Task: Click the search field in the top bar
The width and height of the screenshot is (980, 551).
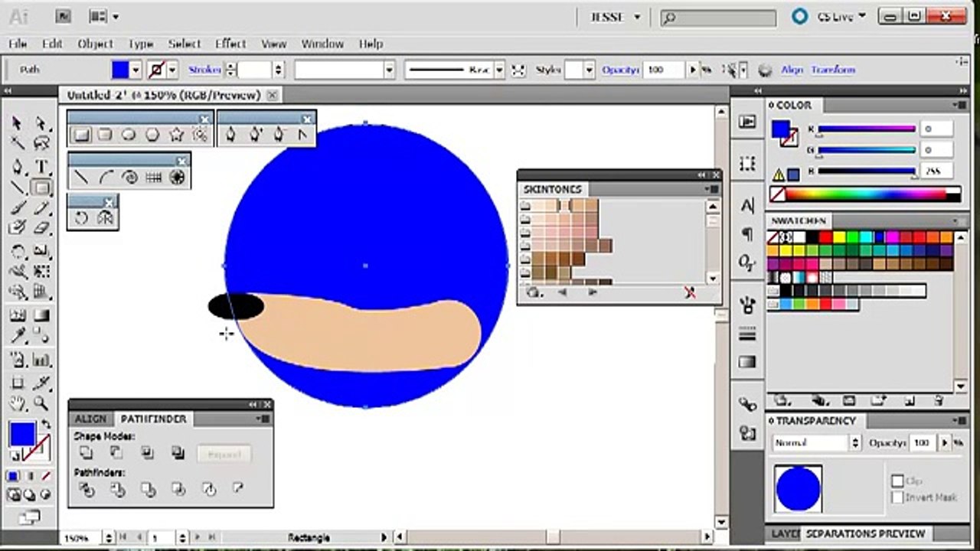Action: click(x=718, y=17)
